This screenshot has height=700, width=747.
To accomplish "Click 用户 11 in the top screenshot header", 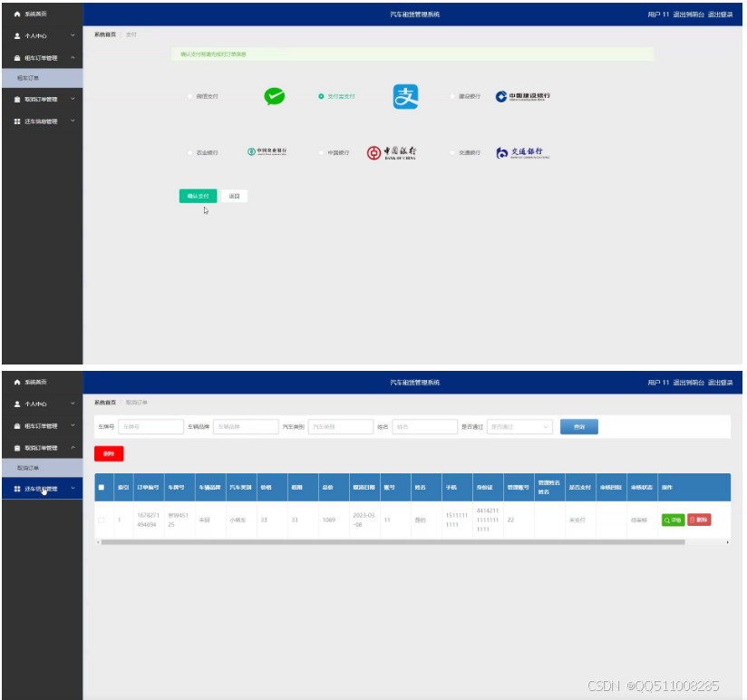I will pyautogui.click(x=658, y=15).
